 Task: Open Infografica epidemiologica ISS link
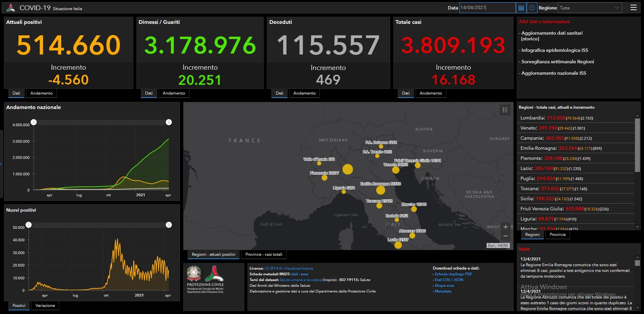click(555, 50)
